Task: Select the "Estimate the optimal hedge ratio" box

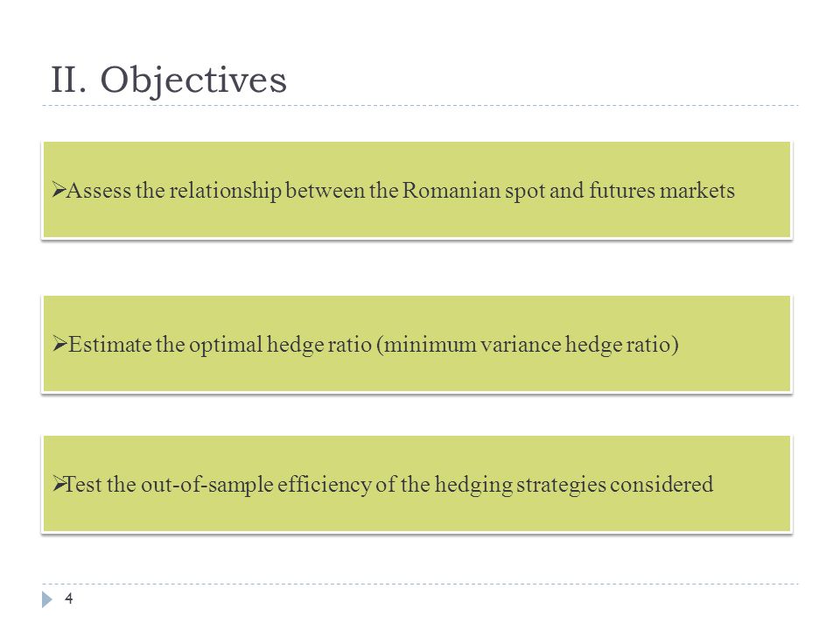Action: click(416, 344)
